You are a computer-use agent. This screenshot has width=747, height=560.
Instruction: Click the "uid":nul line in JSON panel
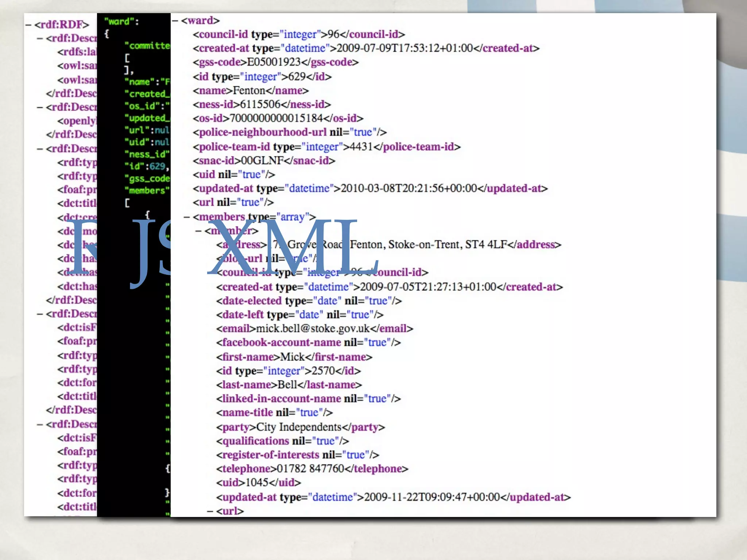147,142
